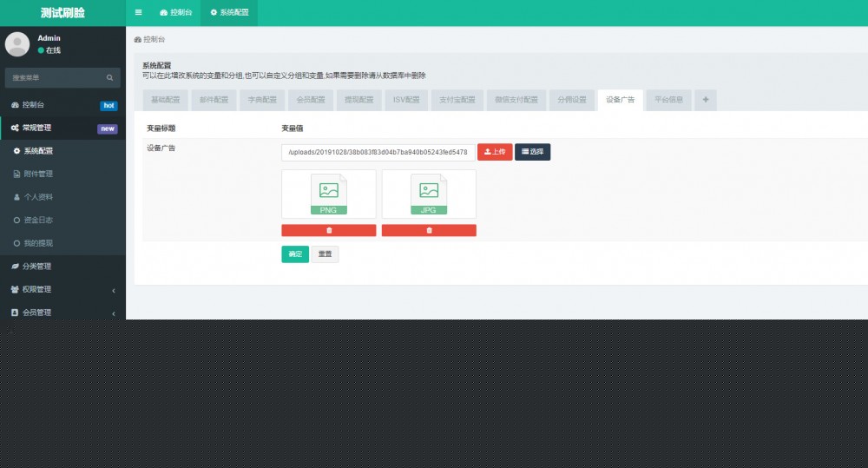Delete the PNG file with trash icon
This screenshot has height=468, width=868.
point(328,230)
